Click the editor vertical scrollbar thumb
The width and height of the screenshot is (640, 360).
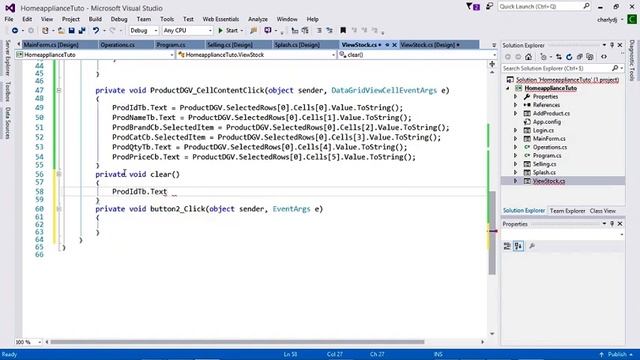[x=492, y=233]
